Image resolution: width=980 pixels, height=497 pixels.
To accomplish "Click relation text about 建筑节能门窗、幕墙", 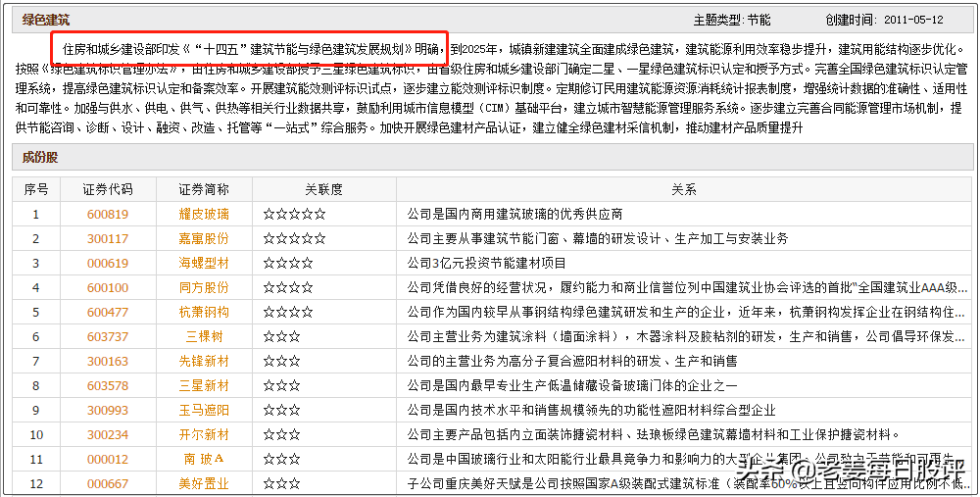I will tap(598, 239).
